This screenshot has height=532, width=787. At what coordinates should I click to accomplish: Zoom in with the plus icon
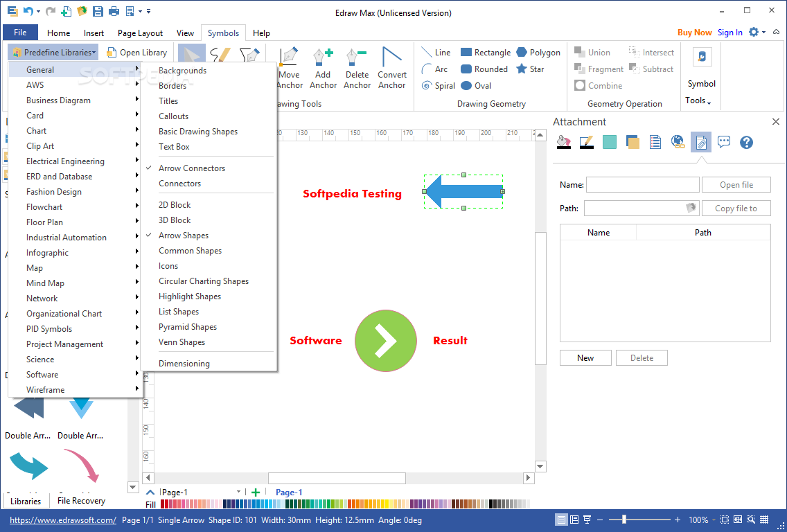click(x=678, y=520)
